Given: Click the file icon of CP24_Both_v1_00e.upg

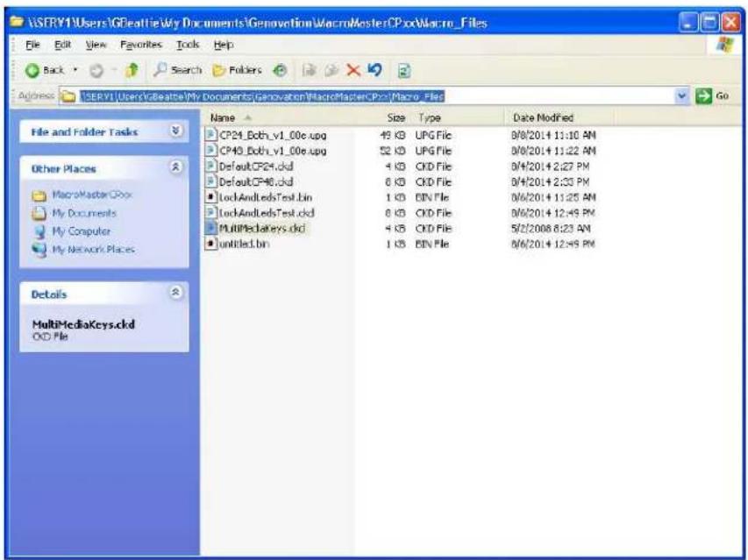Looking at the screenshot, I should [x=210, y=135].
